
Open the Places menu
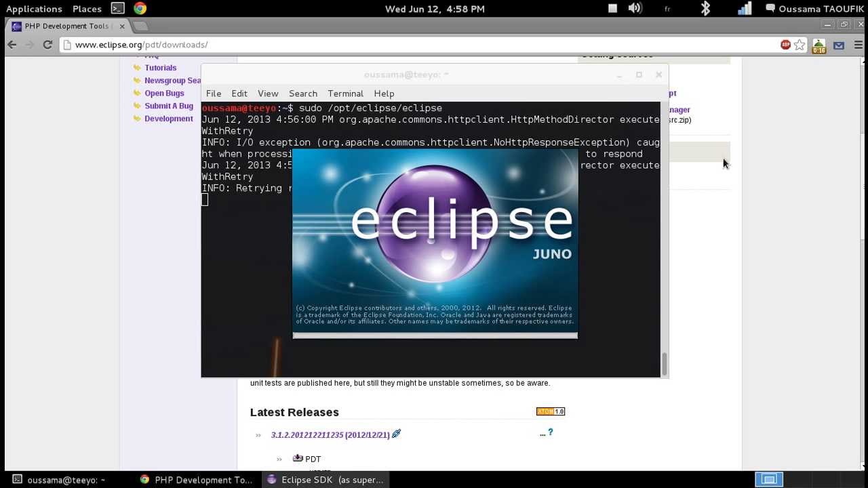click(87, 9)
